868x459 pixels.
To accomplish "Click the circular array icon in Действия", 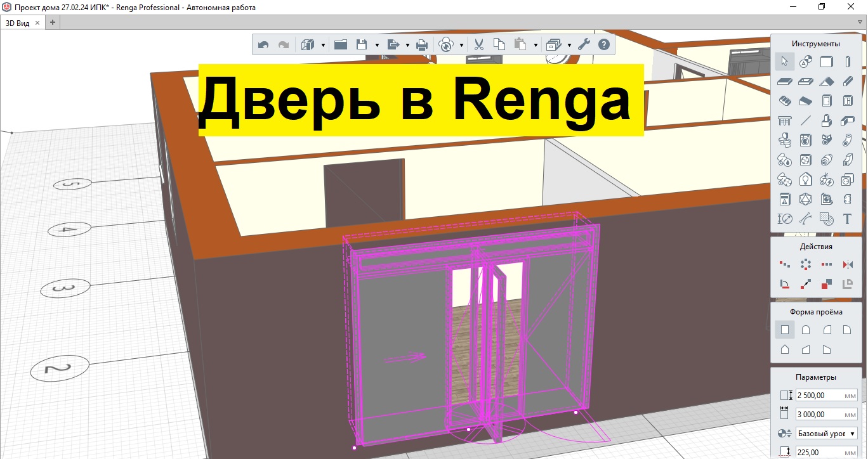I will tap(805, 264).
